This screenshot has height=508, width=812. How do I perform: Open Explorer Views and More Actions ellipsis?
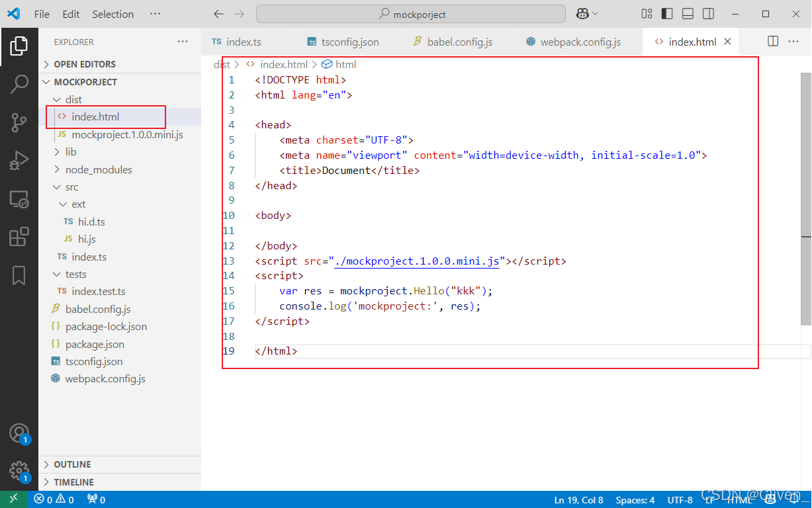[183, 42]
